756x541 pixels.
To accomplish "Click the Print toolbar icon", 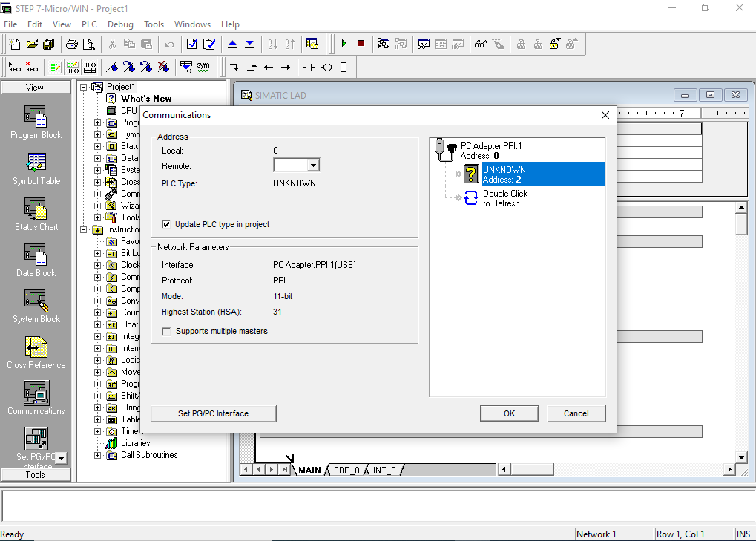I will click(x=72, y=44).
